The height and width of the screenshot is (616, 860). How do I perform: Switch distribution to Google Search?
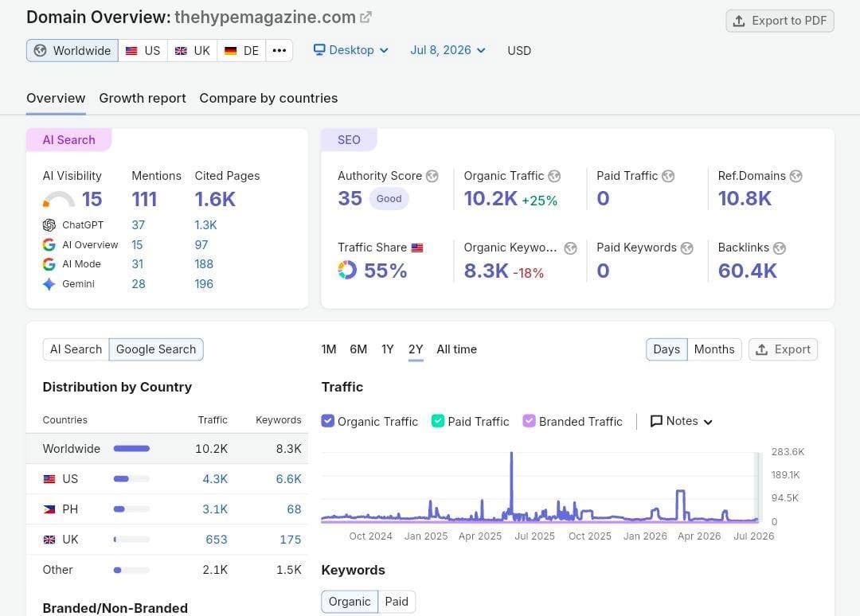click(x=156, y=349)
